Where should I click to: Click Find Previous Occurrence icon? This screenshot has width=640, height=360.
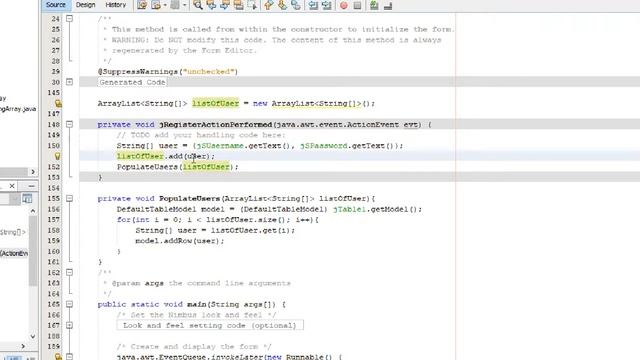[211, 5]
